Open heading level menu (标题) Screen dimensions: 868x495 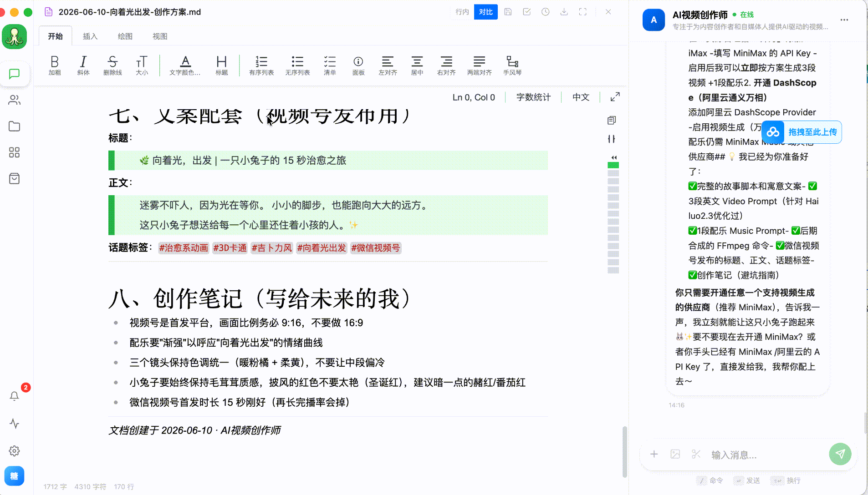(x=222, y=65)
